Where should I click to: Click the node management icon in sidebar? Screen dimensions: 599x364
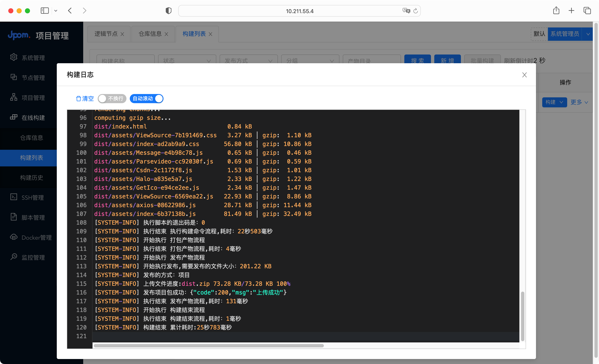[x=14, y=77]
